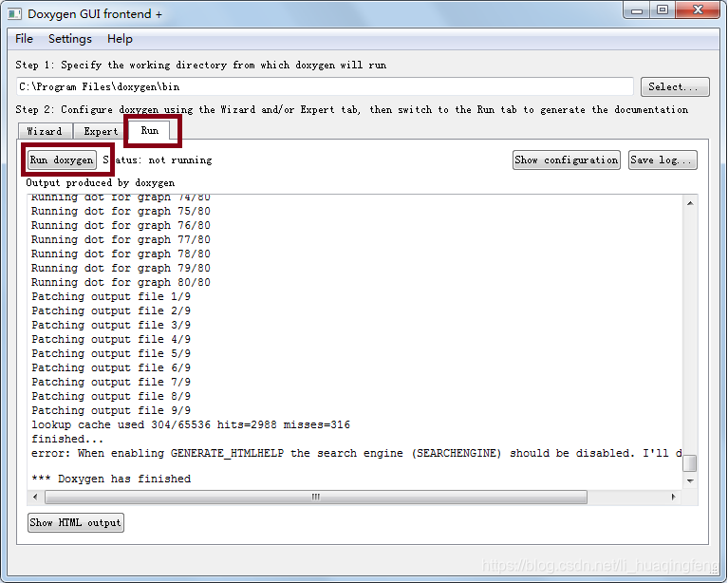Click 'Running dot for graph 79/80' line

pos(121,269)
